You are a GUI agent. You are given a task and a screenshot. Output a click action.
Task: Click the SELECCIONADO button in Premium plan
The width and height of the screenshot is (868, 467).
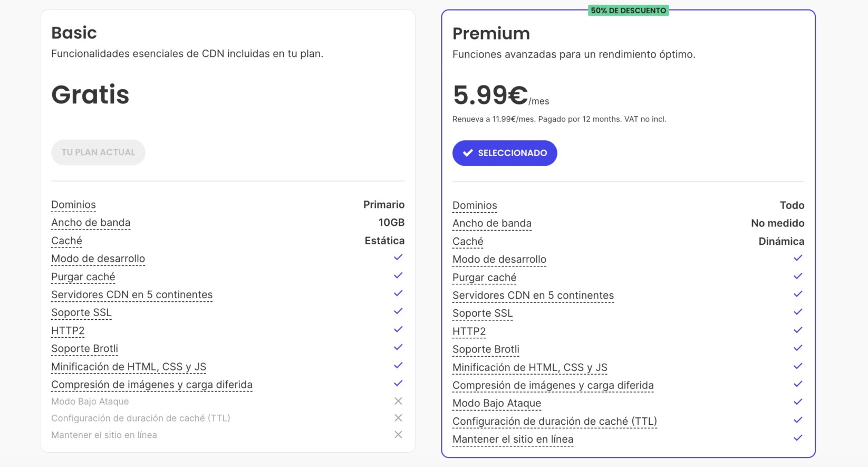[x=505, y=153]
